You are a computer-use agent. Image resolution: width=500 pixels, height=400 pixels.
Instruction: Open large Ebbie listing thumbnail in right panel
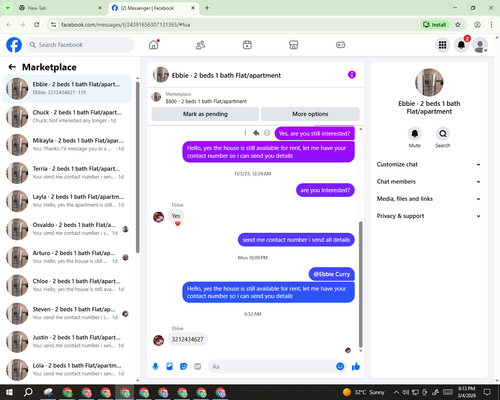tap(429, 82)
